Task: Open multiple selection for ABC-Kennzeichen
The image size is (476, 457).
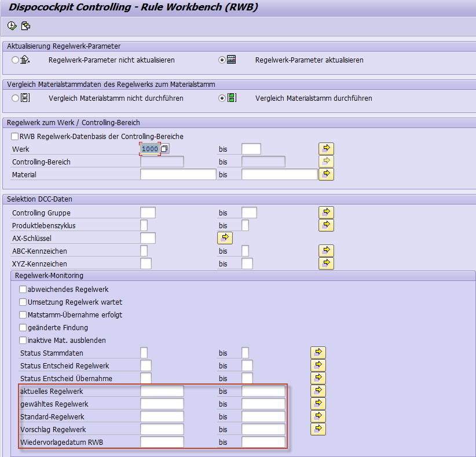Action: tap(326, 250)
